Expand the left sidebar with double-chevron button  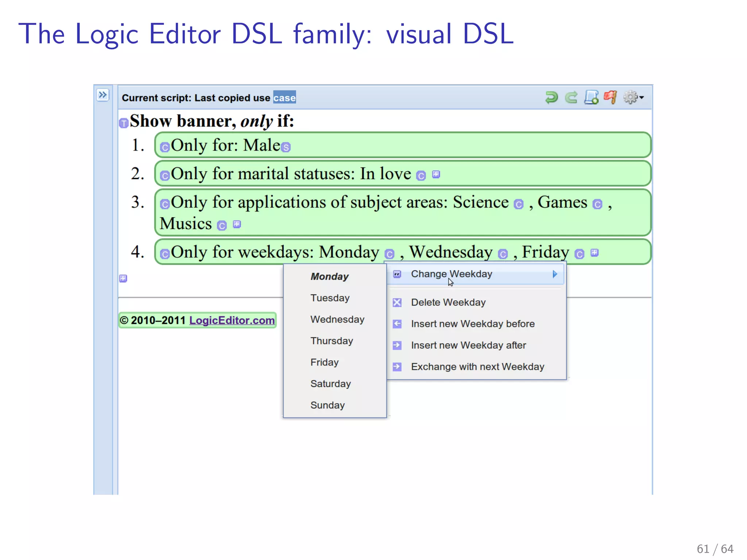click(103, 95)
